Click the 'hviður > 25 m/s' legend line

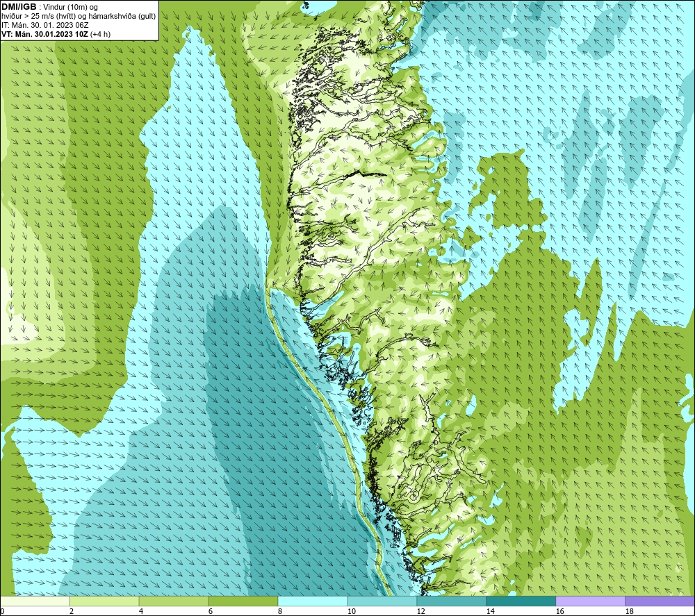click(x=79, y=17)
